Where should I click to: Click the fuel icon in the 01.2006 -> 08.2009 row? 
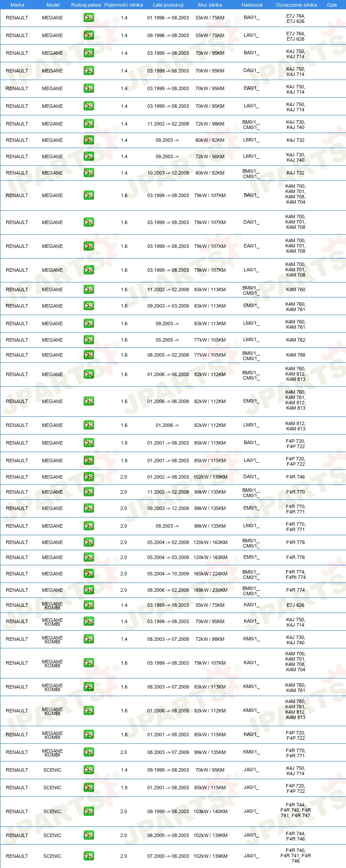pos(89,711)
